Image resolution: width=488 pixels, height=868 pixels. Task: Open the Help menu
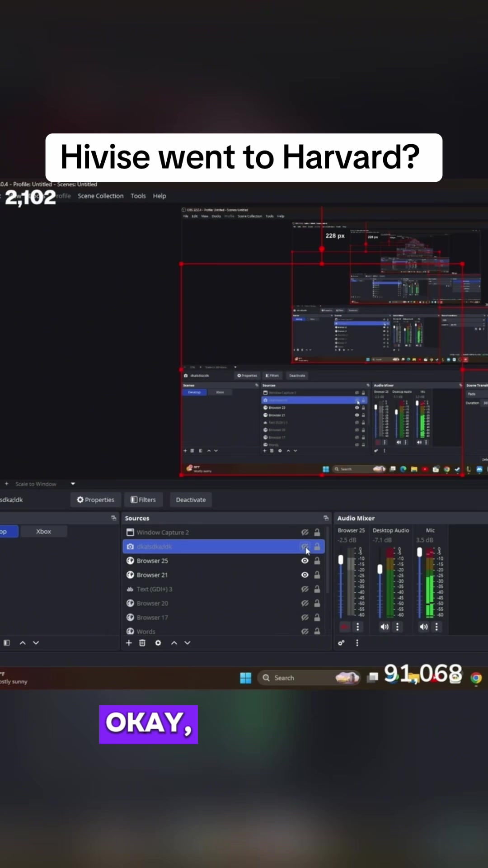pos(160,196)
